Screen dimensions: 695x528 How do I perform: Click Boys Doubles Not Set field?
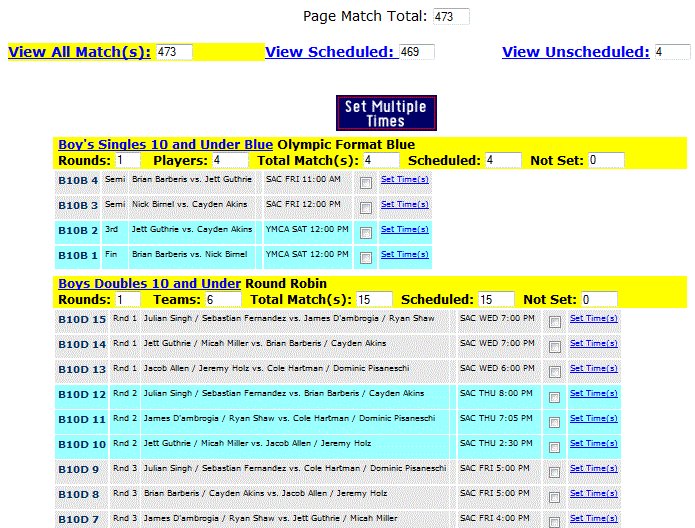[599, 299]
